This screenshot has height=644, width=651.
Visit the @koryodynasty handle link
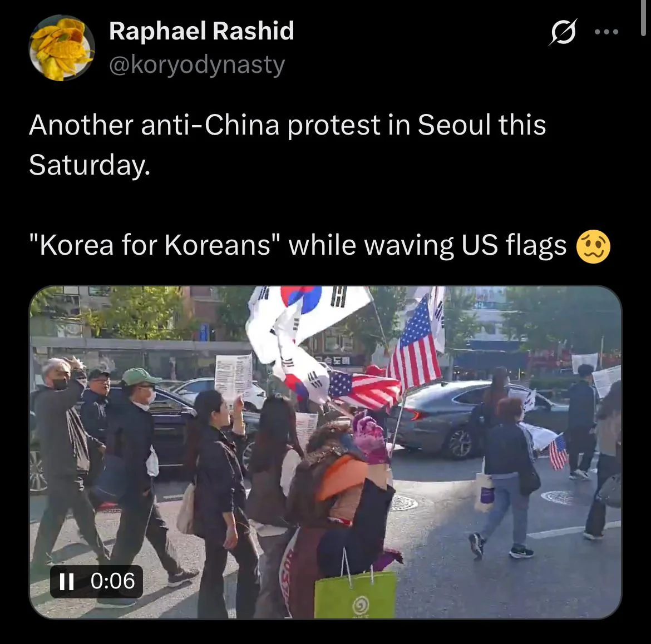point(197,66)
